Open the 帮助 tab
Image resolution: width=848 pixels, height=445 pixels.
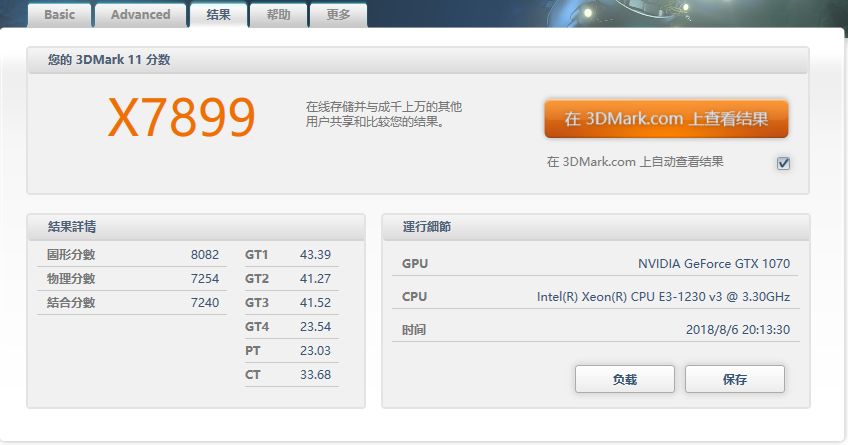pos(279,15)
